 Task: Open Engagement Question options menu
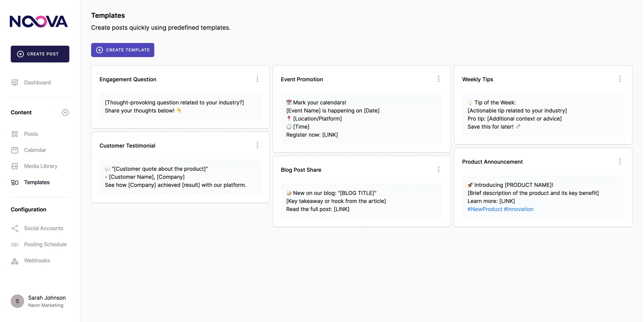(x=257, y=79)
